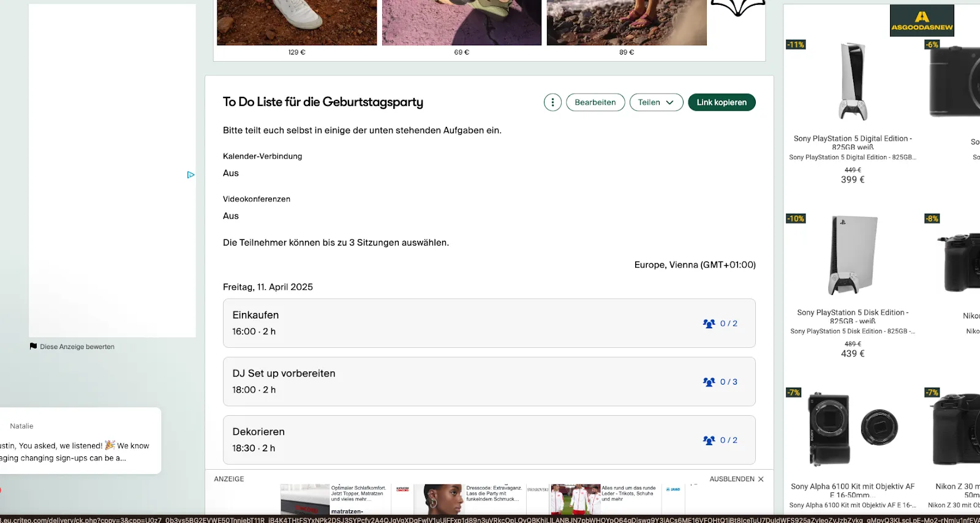The image size is (980, 523).
Task: Click the Swarovski jewelry banner ad
Action: [x=472, y=497]
